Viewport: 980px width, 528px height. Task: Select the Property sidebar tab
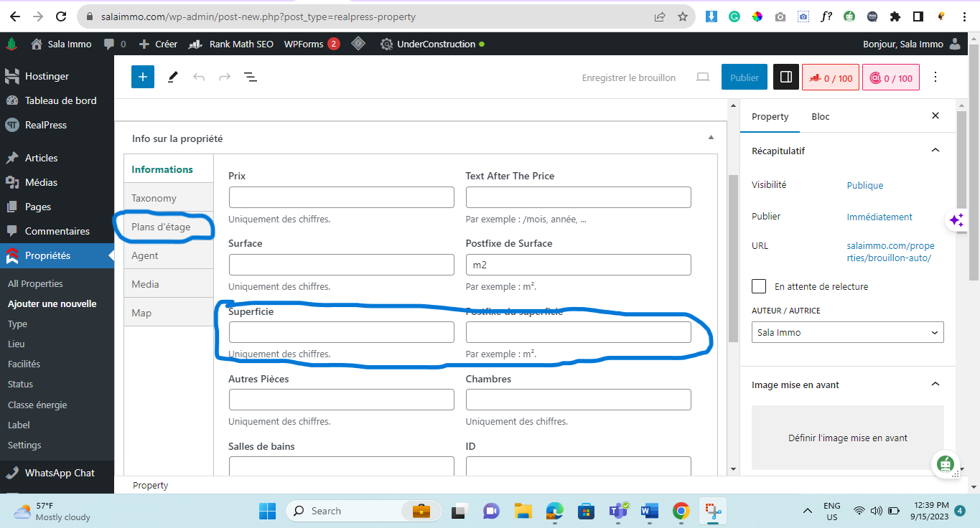[770, 116]
